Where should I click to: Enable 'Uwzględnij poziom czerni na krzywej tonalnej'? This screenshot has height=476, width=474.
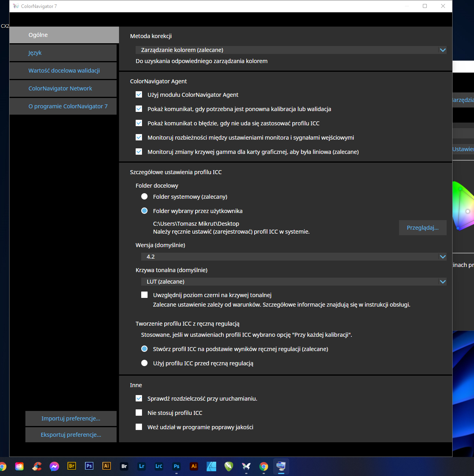click(144, 295)
